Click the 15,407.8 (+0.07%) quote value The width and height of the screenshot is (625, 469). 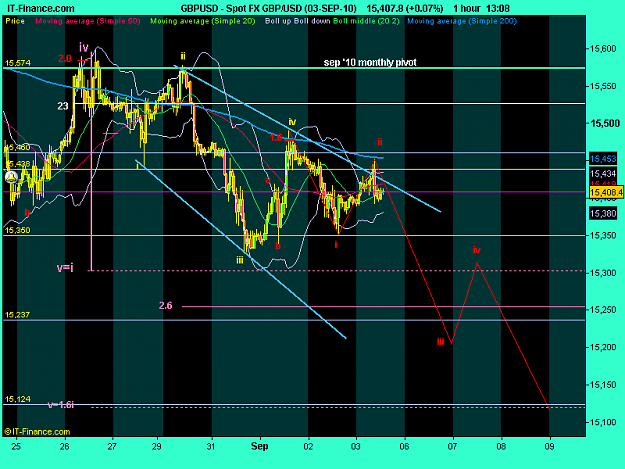[404, 8]
